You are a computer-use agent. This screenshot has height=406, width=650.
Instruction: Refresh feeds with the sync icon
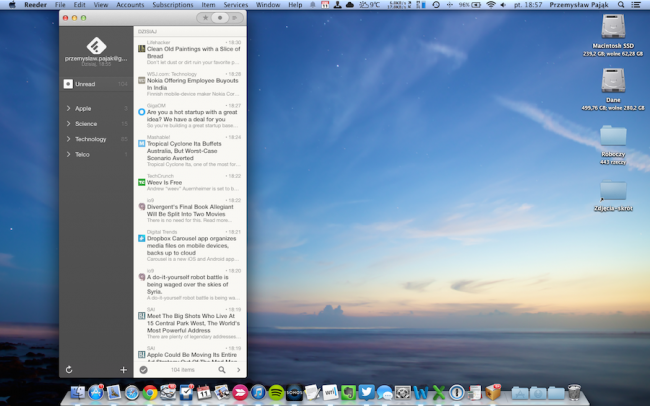69,370
